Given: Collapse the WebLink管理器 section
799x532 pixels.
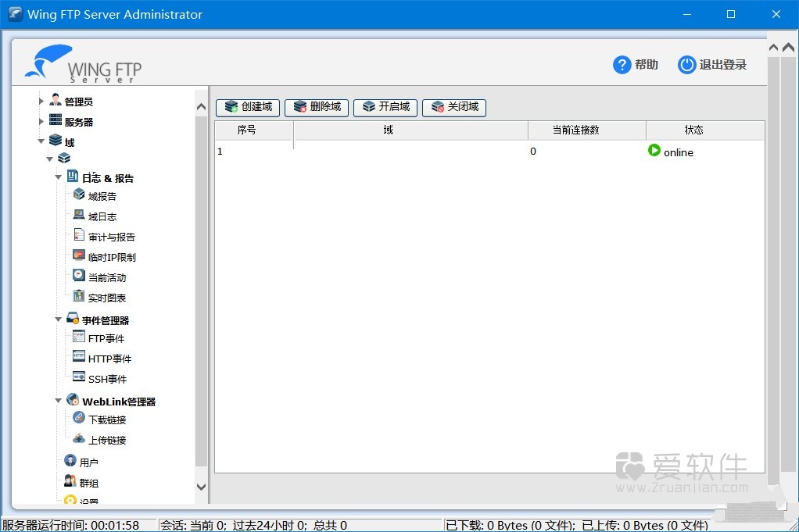Looking at the screenshot, I should pos(58,401).
